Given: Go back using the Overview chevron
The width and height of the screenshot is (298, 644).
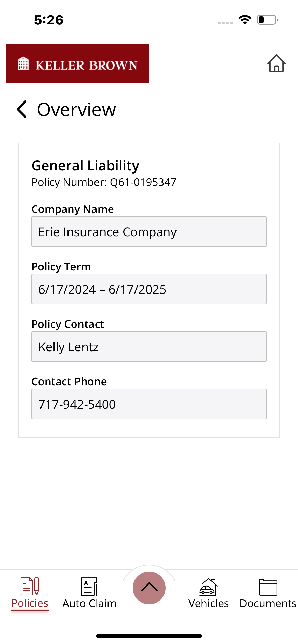Looking at the screenshot, I should pos(22,109).
